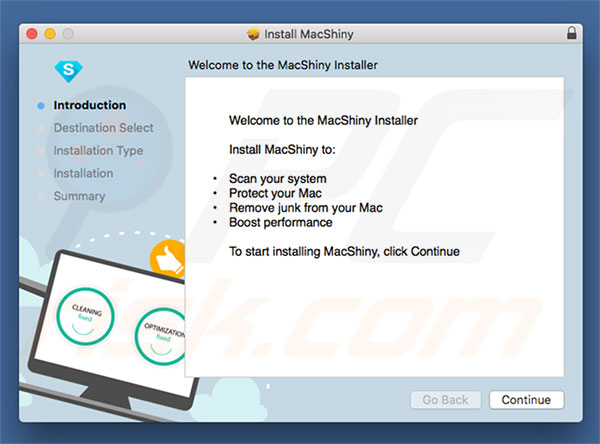
Task: Click the package icon beside Install MacShiny
Action: (x=253, y=34)
